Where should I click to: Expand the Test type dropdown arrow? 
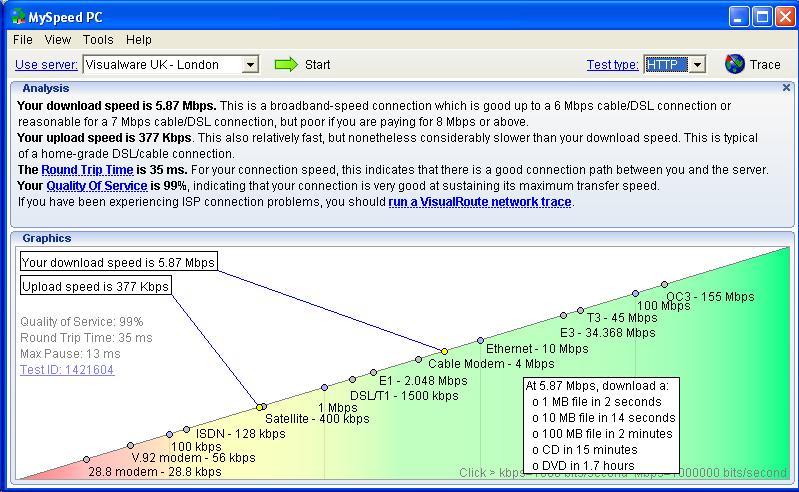pos(698,65)
